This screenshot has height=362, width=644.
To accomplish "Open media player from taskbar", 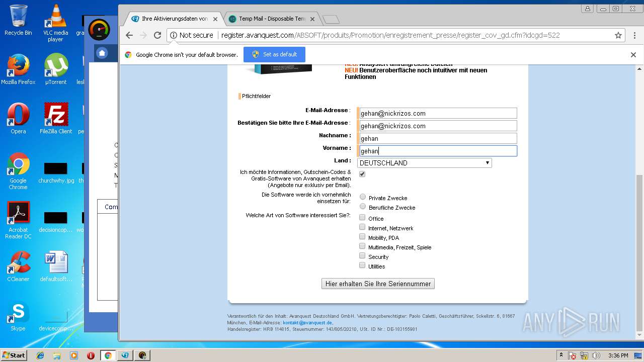I will (74, 355).
